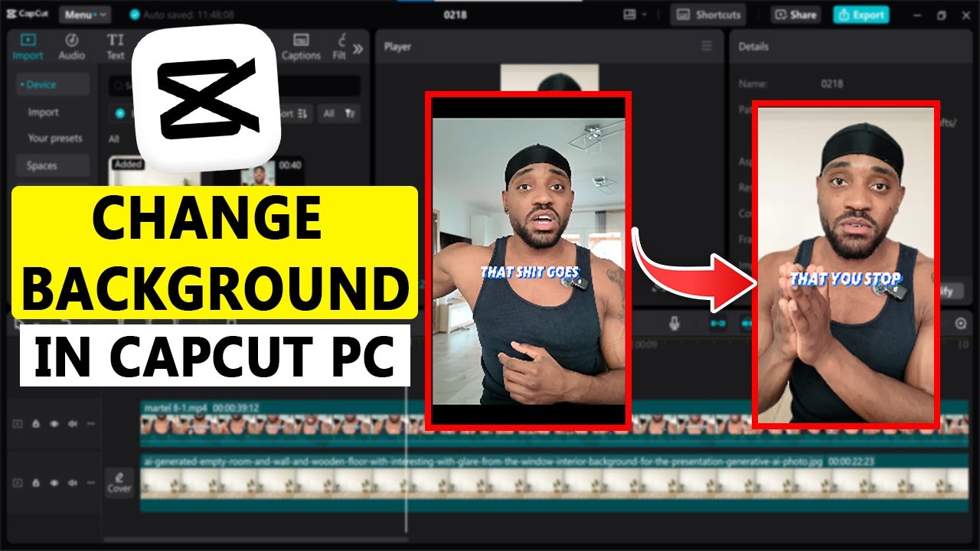Lock the martel 8-1.mp4 track
This screenshot has width=980, height=551.
point(36,422)
